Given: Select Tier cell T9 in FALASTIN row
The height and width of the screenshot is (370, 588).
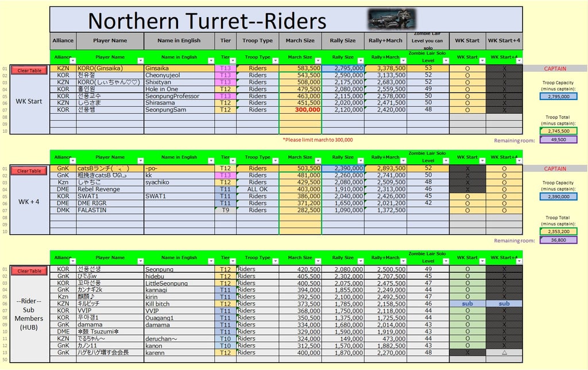Looking at the screenshot, I should point(225,210).
